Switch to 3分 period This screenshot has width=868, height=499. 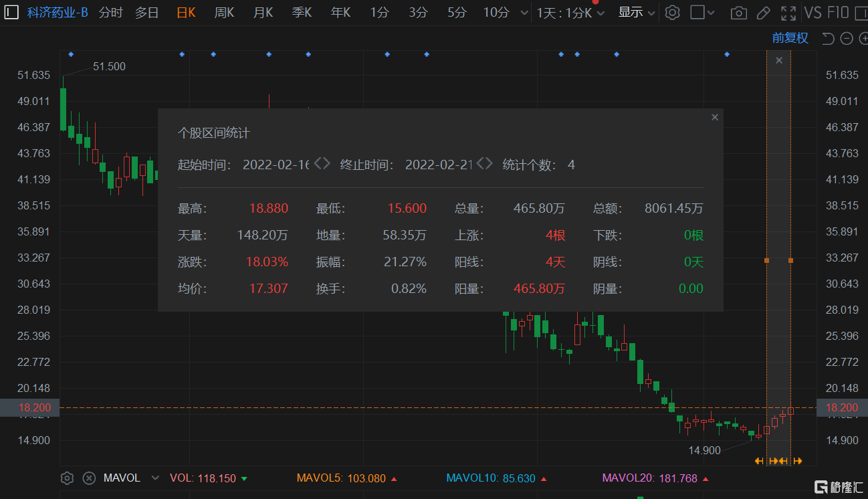point(418,13)
